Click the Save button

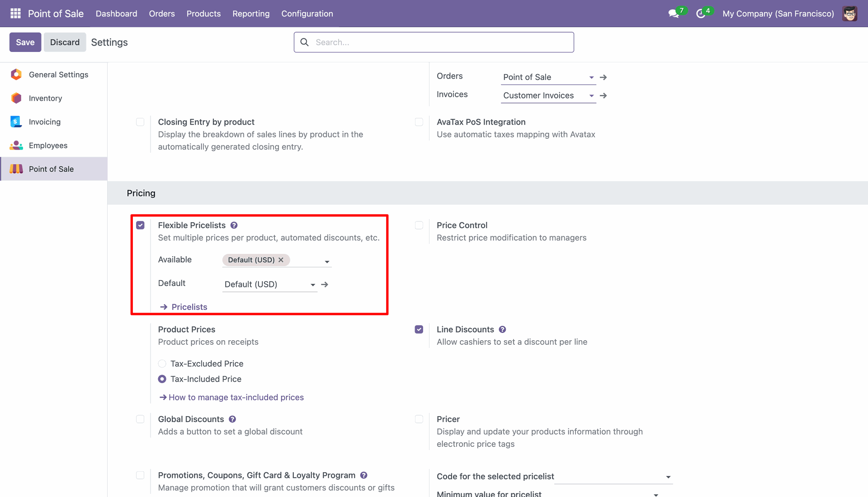click(x=25, y=42)
